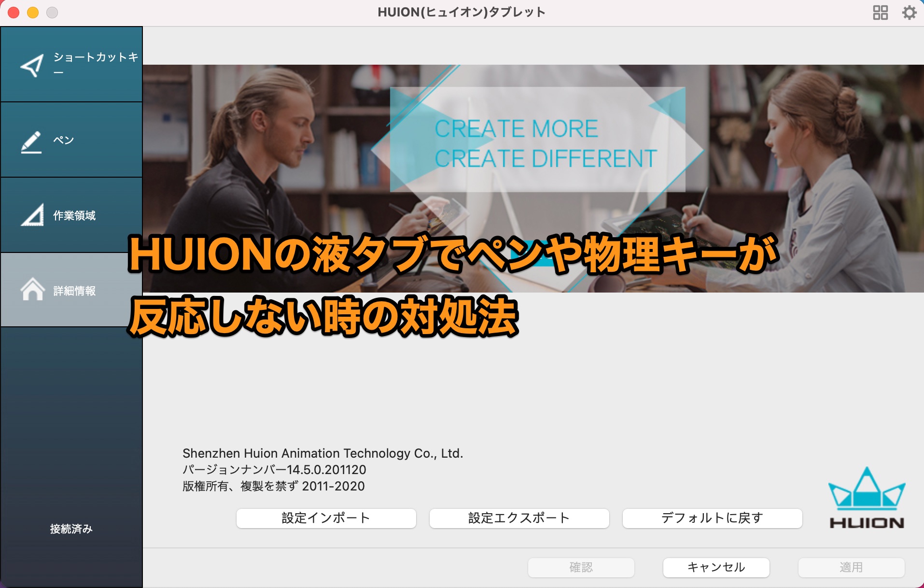Switch to the 作業領域 tab
This screenshot has width=924, height=588.
71,215
